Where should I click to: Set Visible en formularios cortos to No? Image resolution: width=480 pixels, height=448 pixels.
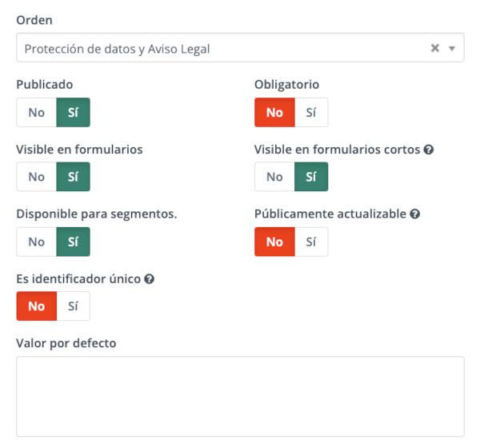tap(274, 177)
